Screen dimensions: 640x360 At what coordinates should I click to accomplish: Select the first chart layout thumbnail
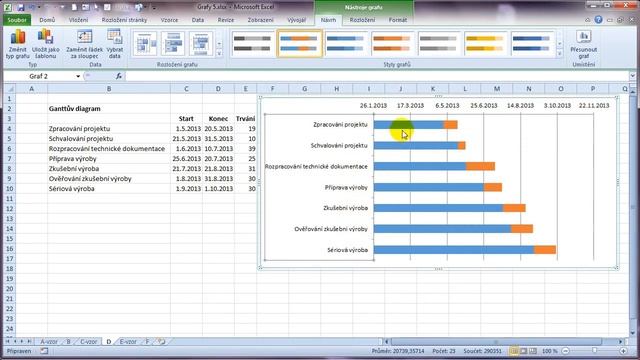pos(145,43)
